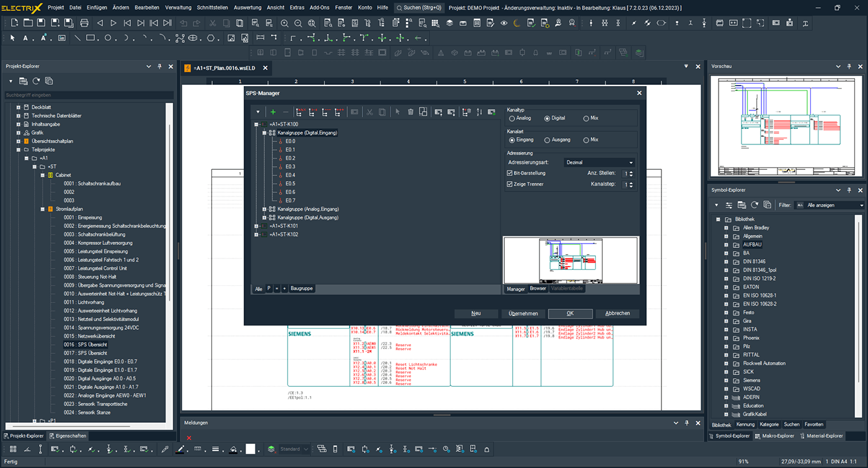The image size is (868, 468).
Task: Click the Abbrechen button
Action: [x=618, y=313]
